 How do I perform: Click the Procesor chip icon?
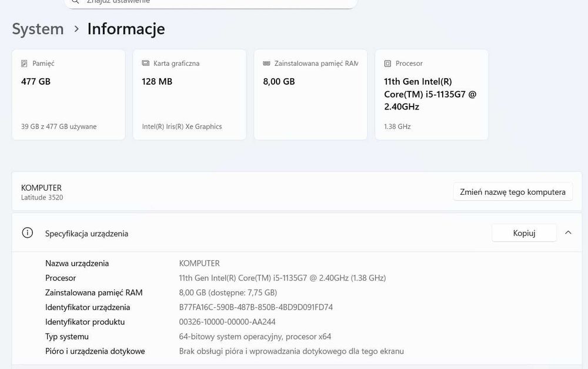pyautogui.click(x=387, y=64)
